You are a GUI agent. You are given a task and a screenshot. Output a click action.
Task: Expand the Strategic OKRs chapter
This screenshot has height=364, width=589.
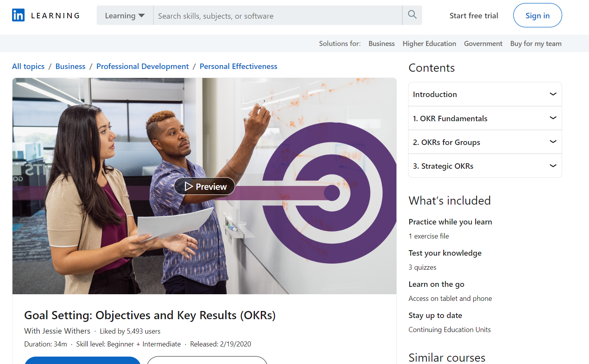553,166
